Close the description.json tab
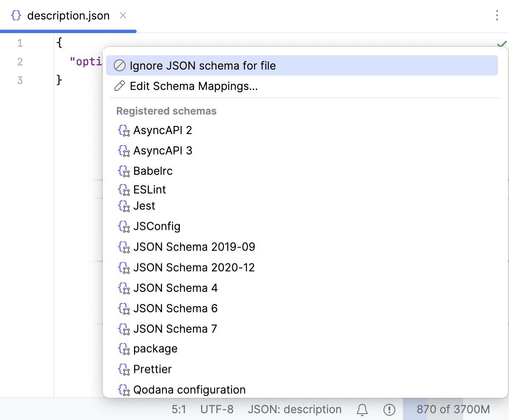 [123, 15]
